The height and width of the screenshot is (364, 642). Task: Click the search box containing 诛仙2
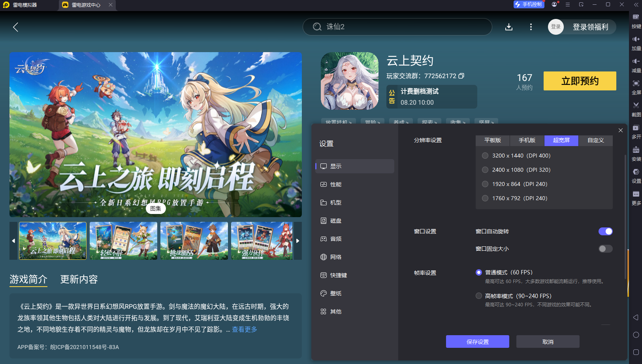pyautogui.click(x=397, y=27)
